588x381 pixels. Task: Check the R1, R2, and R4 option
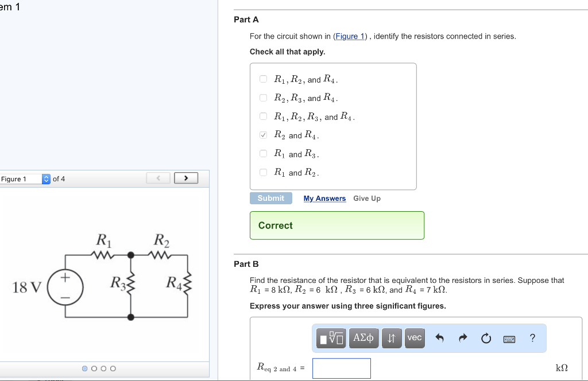click(x=263, y=79)
